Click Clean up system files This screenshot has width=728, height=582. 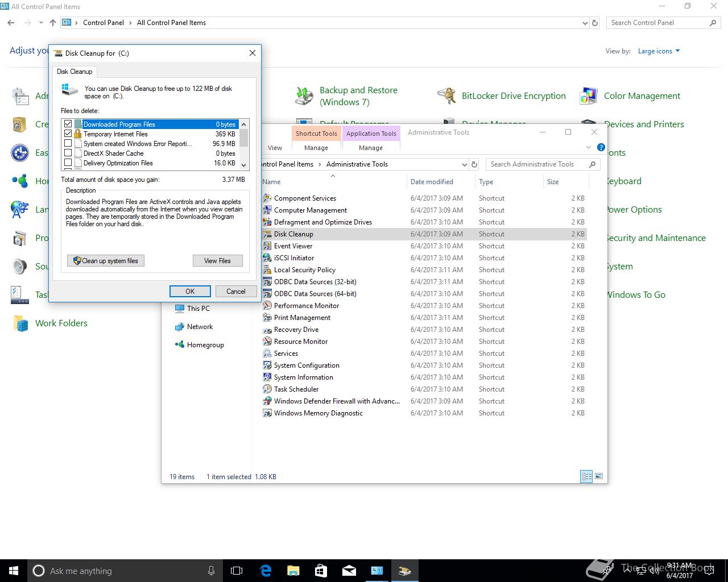coord(106,261)
